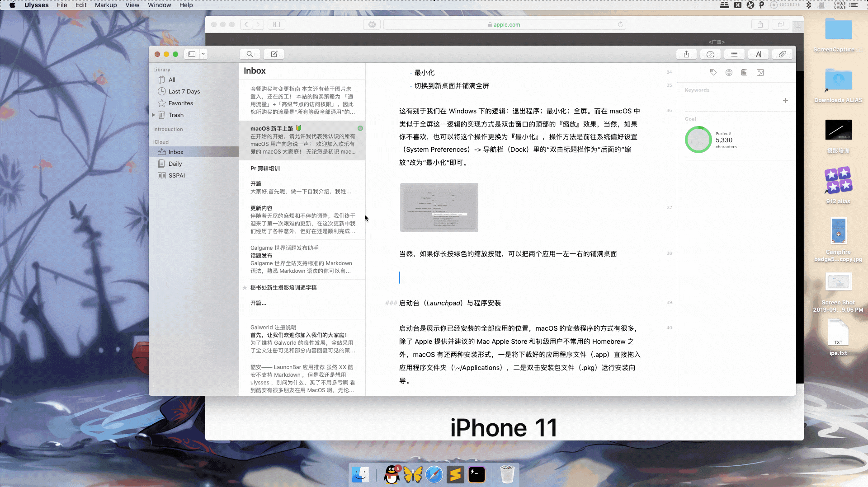The image size is (868, 487).
Task: Open the macOS 新手上路 sheet
Action: [302, 140]
